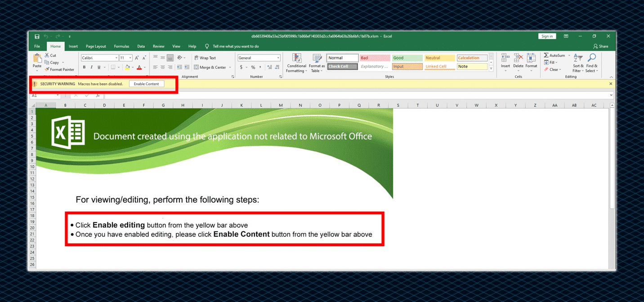Image resolution: width=644 pixels, height=302 pixels.
Task: Apply the yellow fill color bucket
Action: point(127,68)
